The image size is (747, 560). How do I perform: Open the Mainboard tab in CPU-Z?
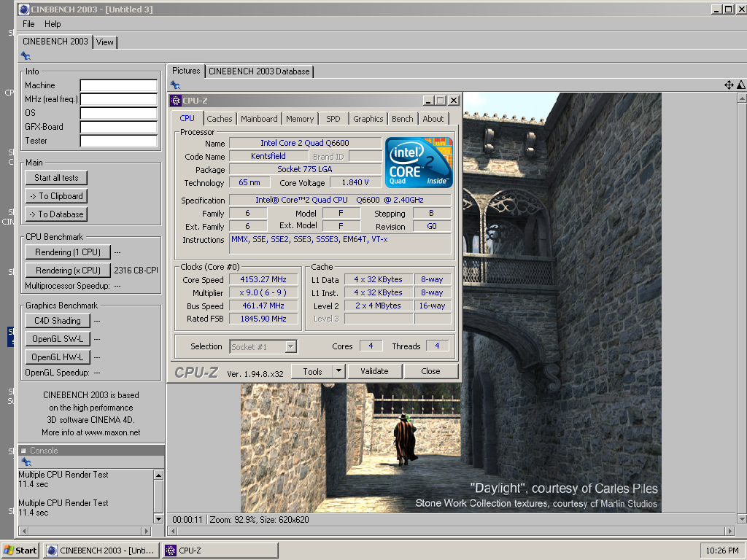point(259,119)
